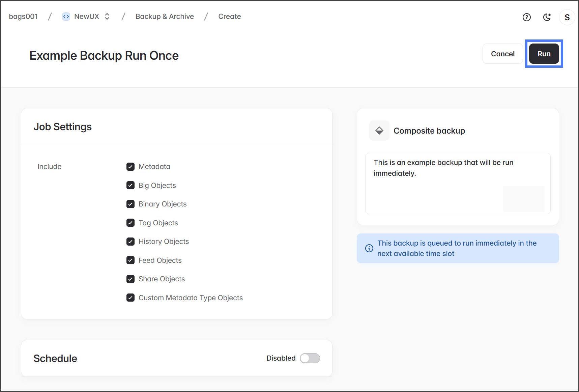Image resolution: width=579 pixels, height=392 pixels.
Task: Click the Cancel button
Action: pos(502,54)
